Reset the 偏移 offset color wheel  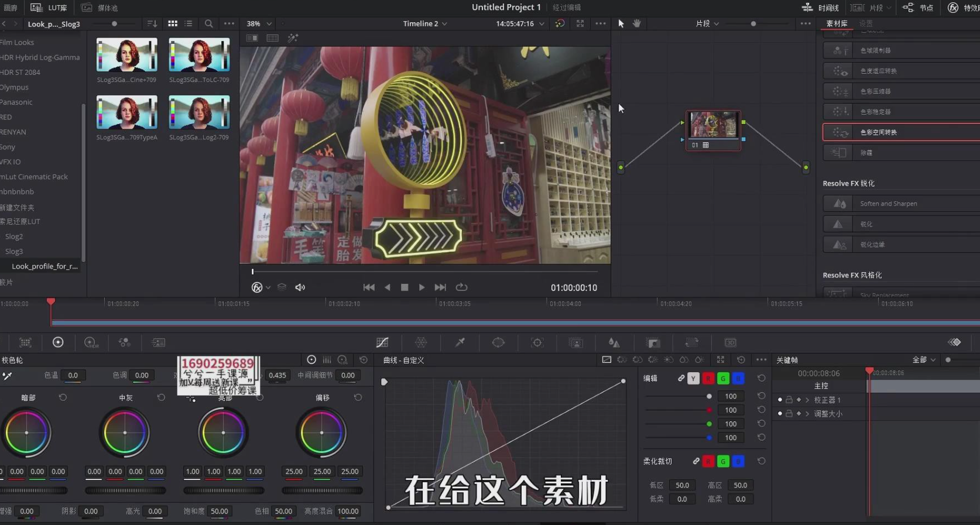(358, 397)
